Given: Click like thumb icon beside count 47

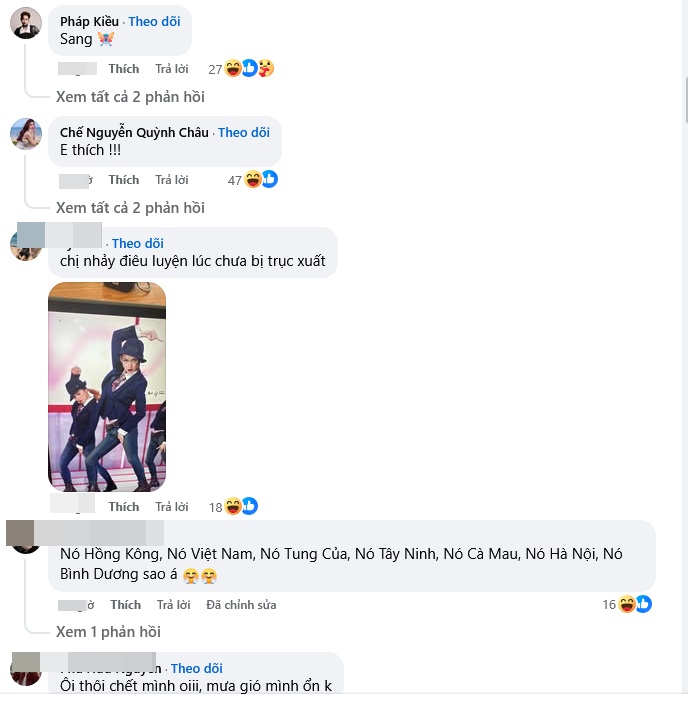Looking at the screenshot, I should 270,179.
